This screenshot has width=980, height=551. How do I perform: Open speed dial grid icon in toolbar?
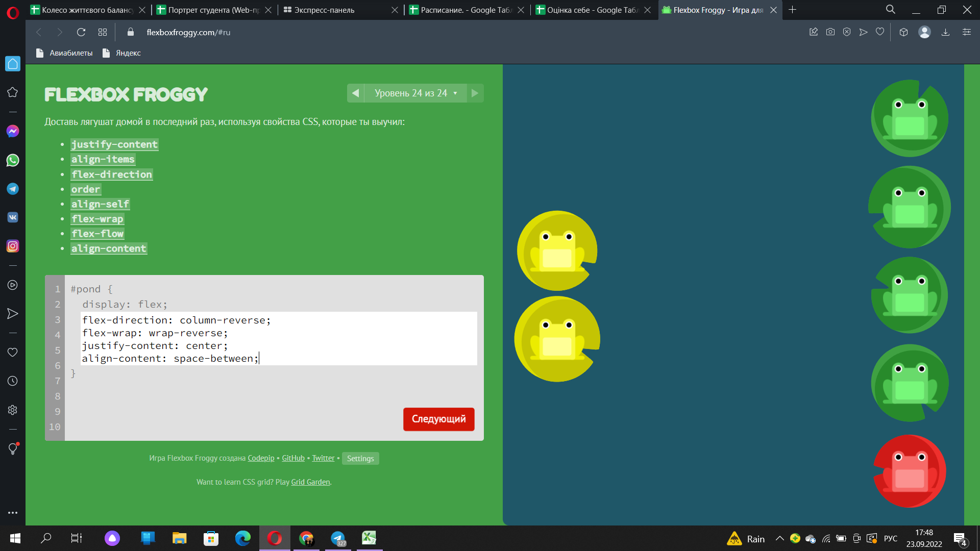[103, 32]
